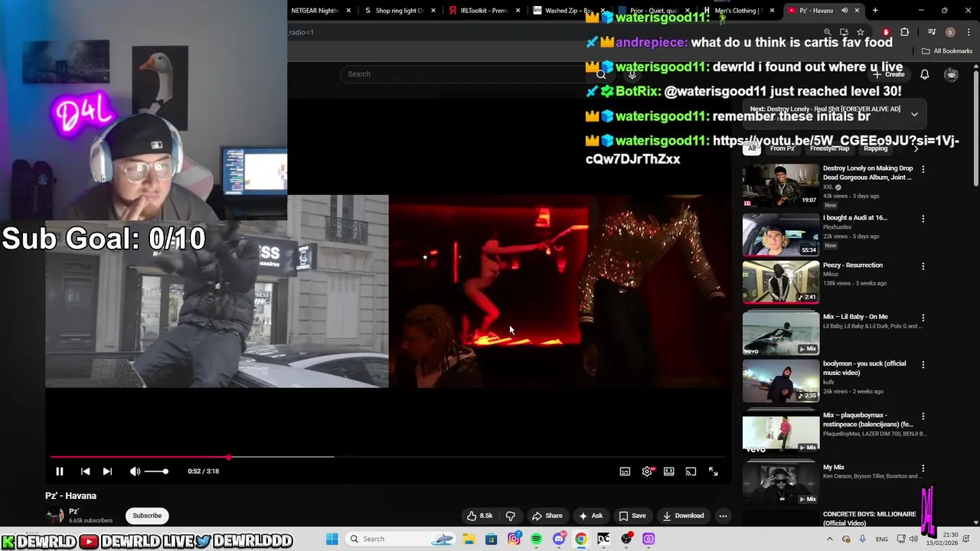980x551 pixels.
Task: Open options for boolymon video
Action: (923, 365)
